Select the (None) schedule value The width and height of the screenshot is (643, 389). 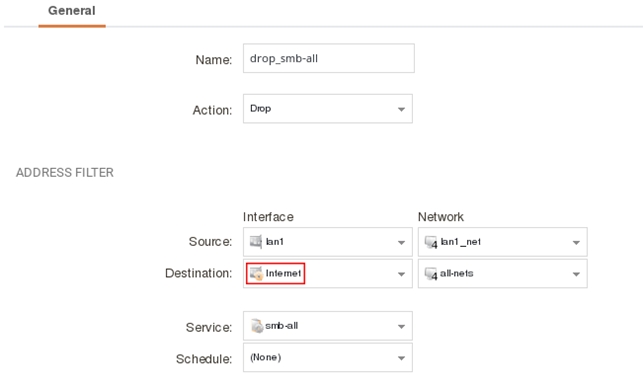pos(265,357)
